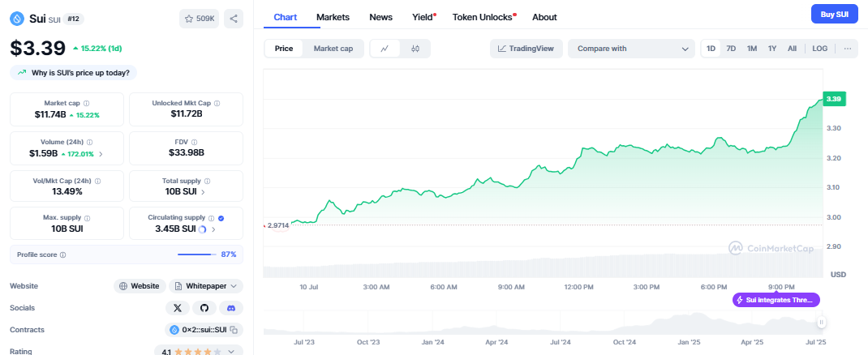This screenshot has height=355, width=868.
Task: Click the $11.74B market cap value
Action: pos(50,114)
